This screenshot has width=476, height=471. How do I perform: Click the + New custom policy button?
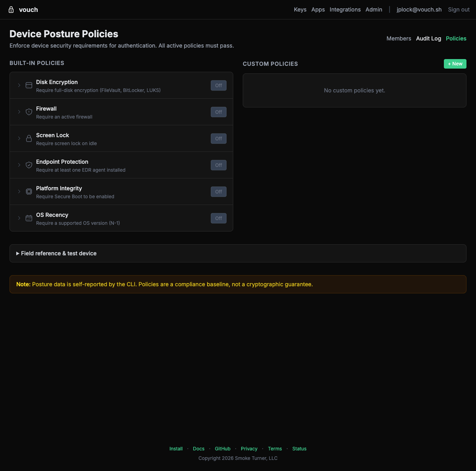[455, 63]
